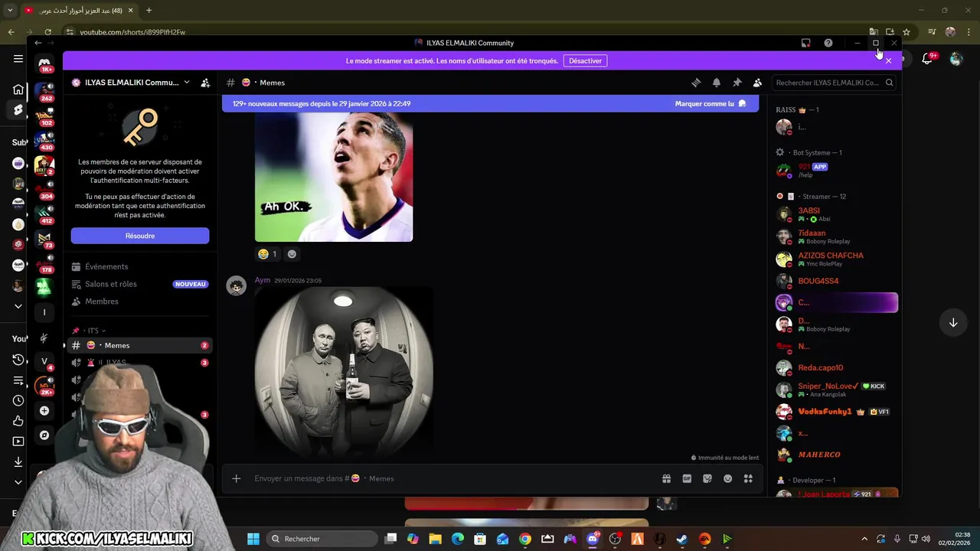Open notification settings bell in channel header

(717, 83)
